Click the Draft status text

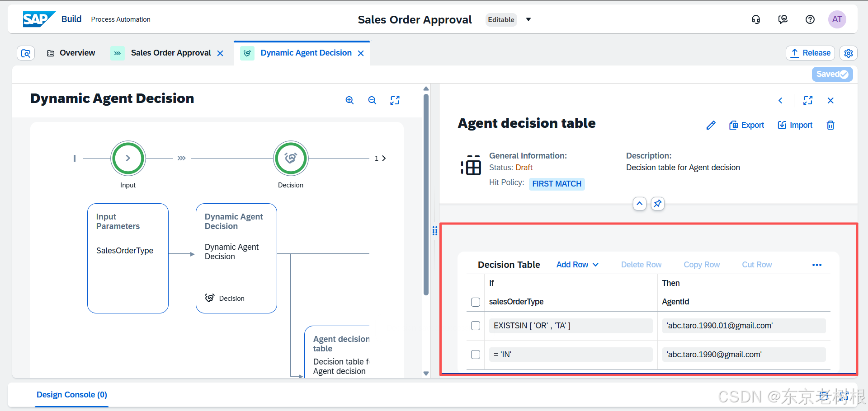pyautogui.click(x=524, y=168)
